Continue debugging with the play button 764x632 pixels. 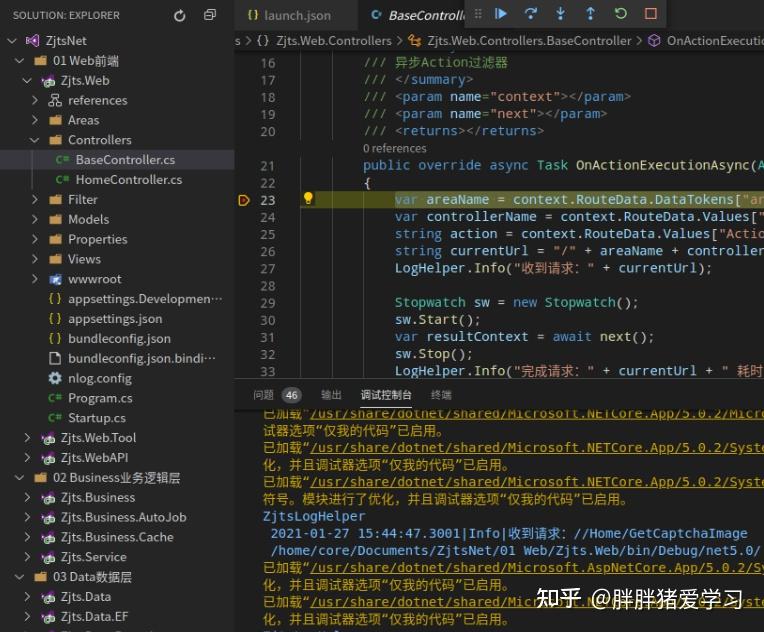pyautogui.click(x=500, y=14)
